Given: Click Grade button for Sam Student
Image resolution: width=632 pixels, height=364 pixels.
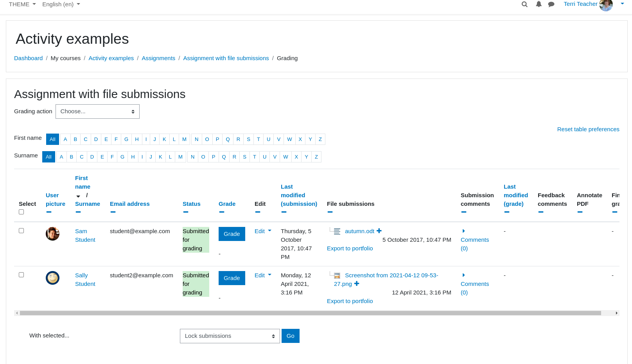Looking at the screenshot, I should [x=232, y=234].
